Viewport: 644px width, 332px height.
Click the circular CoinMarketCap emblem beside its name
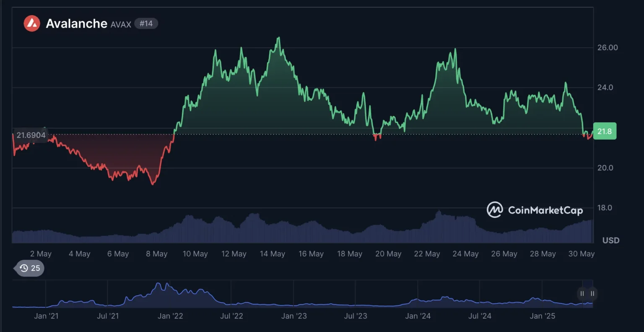coord(495,210)
